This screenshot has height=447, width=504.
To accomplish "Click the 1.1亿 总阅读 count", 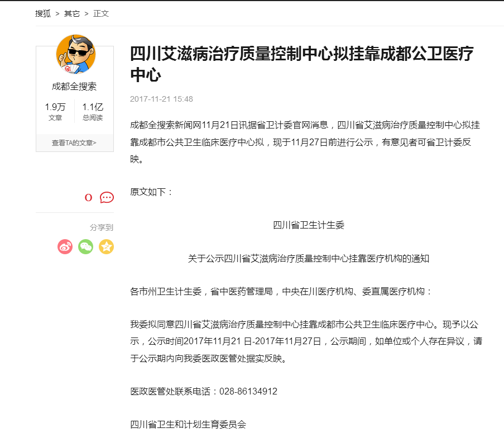I will click(93, 111).
